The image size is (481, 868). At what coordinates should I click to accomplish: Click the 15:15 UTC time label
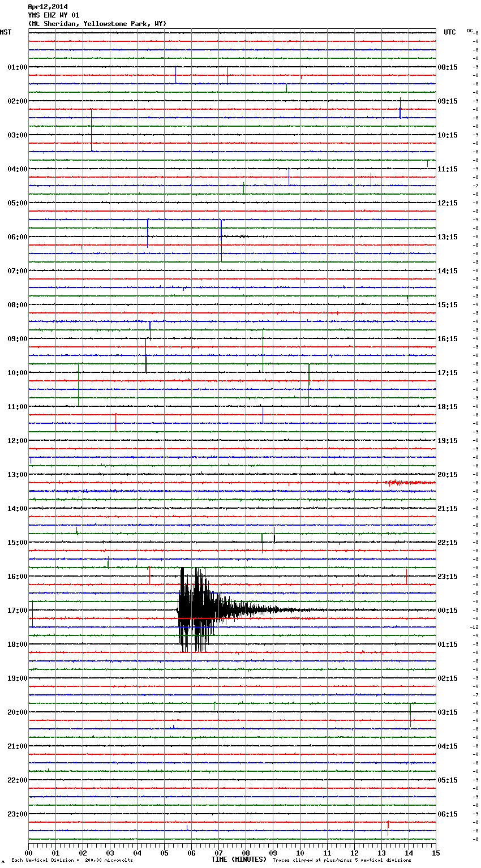[x=448, y=305]
